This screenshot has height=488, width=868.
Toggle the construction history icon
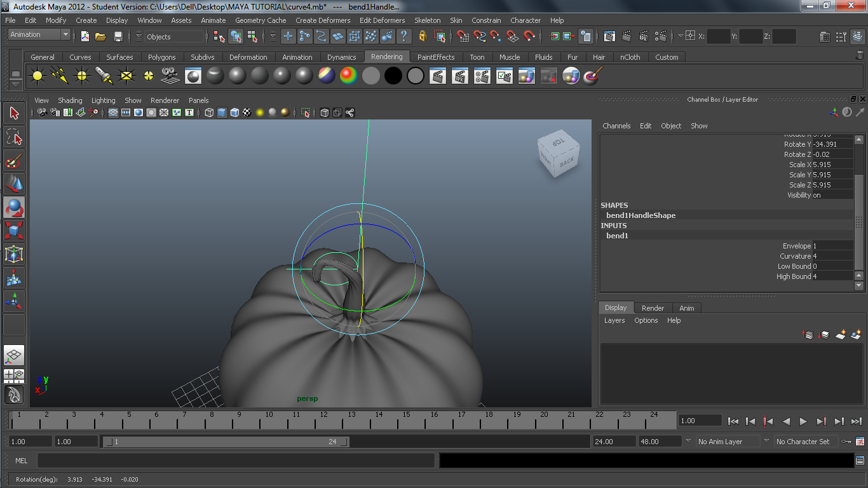tap(586, 36)
